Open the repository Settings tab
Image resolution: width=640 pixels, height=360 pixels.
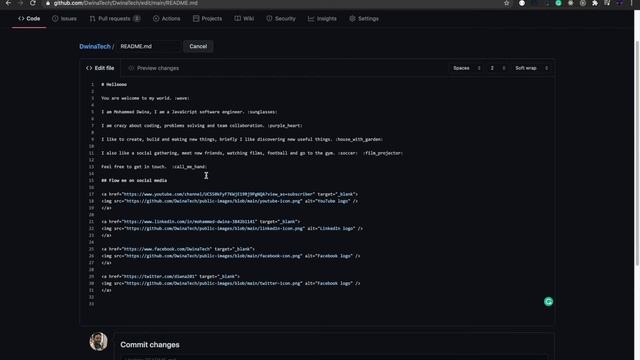click(364, 18)
